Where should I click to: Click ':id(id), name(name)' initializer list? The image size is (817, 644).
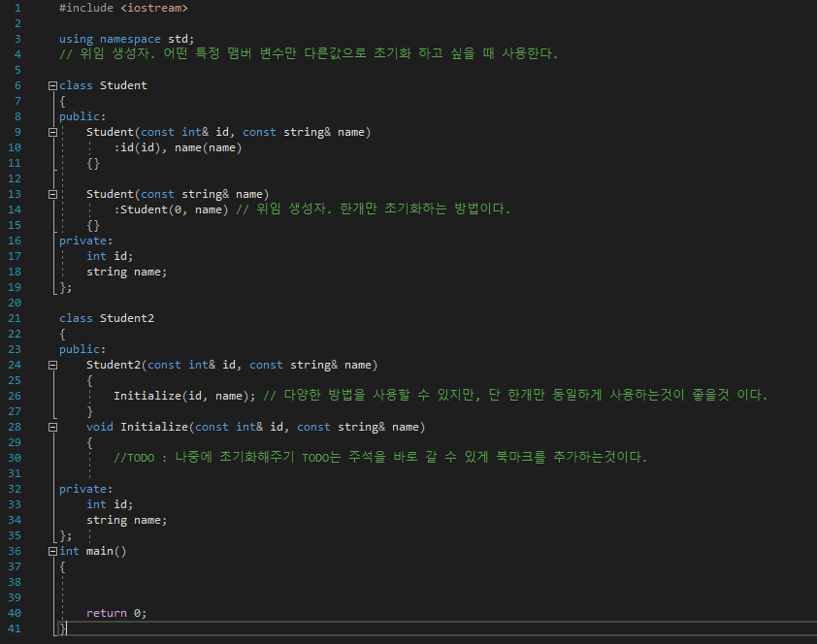[178, 147]
